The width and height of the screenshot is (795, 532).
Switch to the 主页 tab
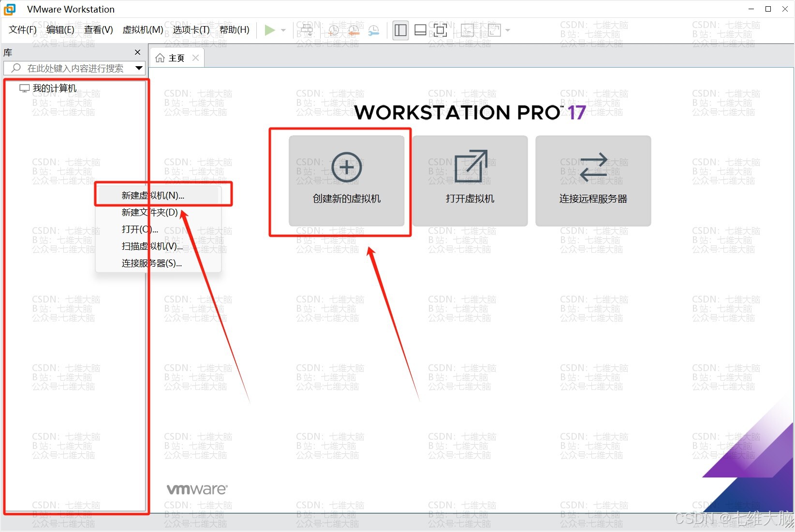tap(177, 58)
